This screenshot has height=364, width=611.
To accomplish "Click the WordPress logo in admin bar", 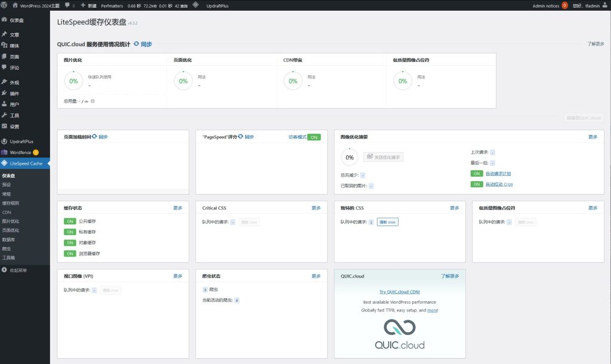I will tap(5, 5).
